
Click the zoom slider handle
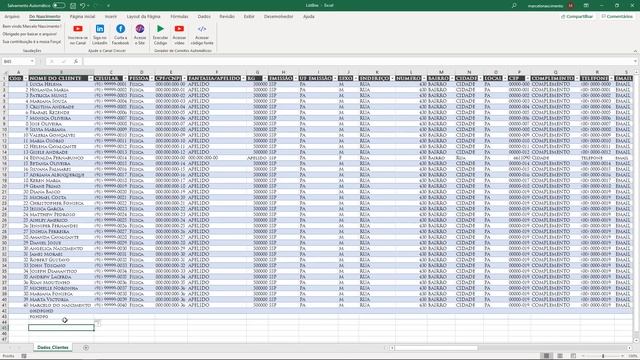pyautogui.click(x=603, y=356)
